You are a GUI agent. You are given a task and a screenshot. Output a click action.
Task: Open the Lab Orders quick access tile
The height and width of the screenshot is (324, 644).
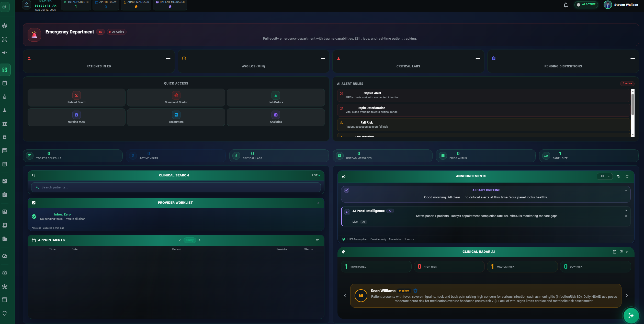click(276, 98)
